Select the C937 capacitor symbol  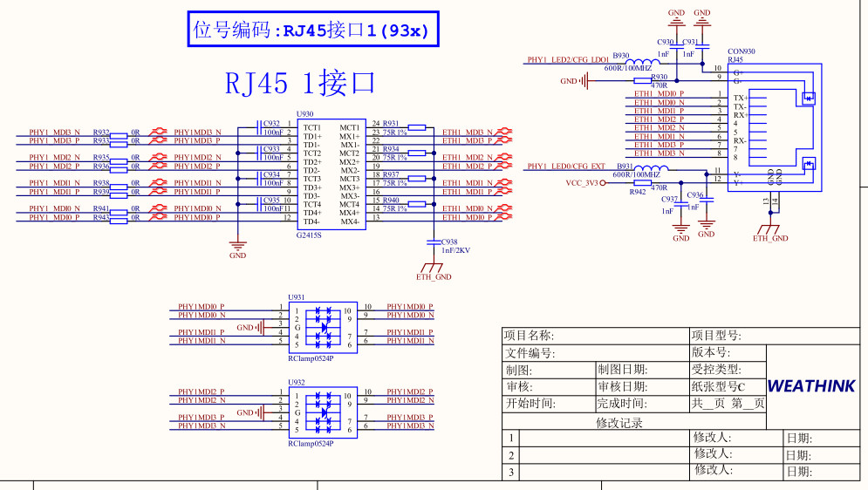tap(680, 204)
